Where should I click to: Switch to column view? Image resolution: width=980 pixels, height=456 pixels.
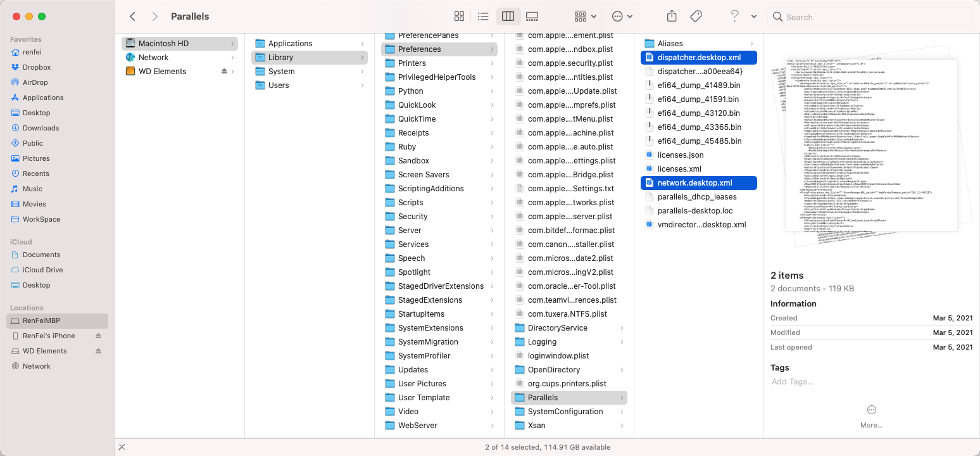(508, 16)
